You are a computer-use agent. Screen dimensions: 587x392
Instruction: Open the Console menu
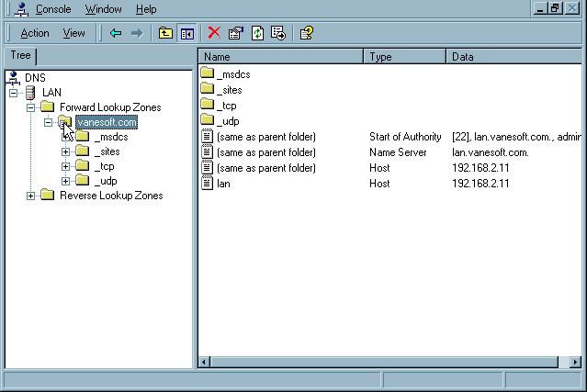click(52, 9)
